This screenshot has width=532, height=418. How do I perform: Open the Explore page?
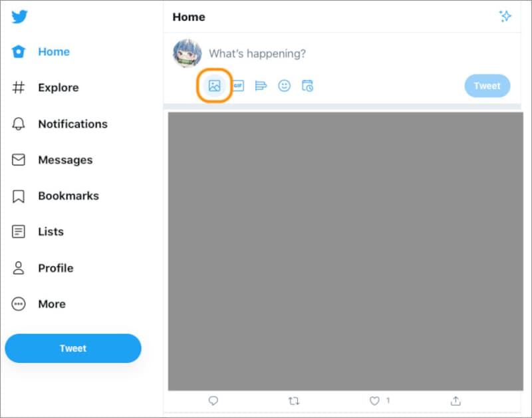(x=58, y=88)
